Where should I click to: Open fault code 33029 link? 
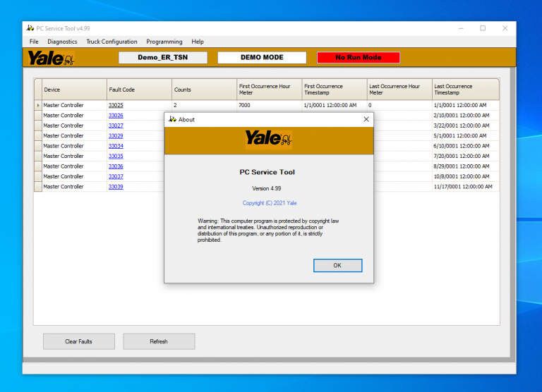coord(116,136)
